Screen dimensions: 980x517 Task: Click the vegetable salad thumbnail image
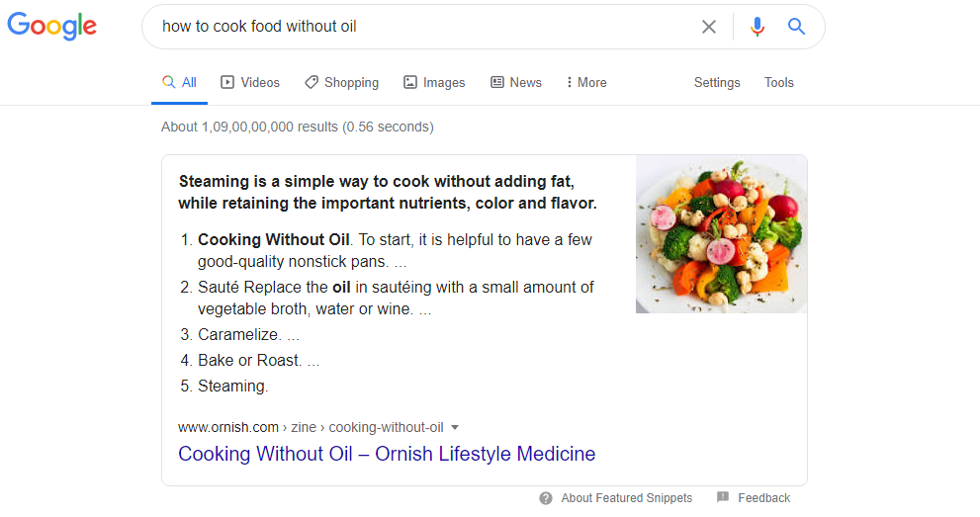tap(721, 234)
